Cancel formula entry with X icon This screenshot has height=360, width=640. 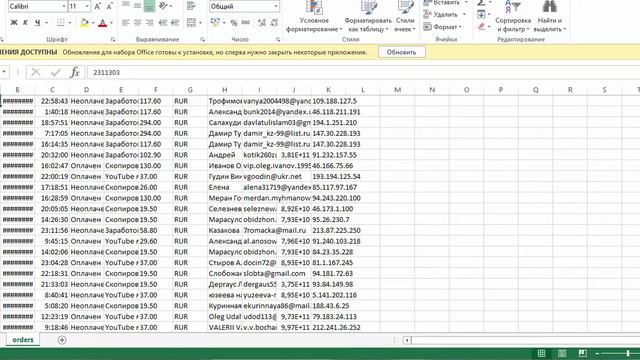point(36,72)
